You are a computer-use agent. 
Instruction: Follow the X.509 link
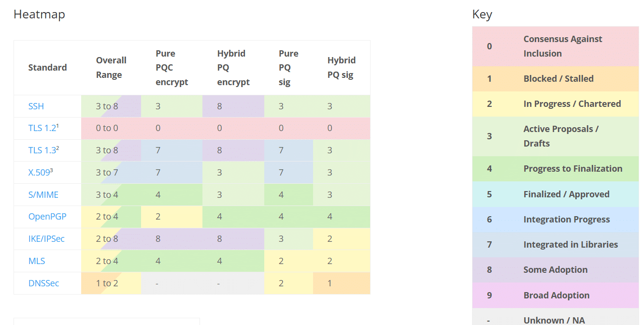[39, 172]
